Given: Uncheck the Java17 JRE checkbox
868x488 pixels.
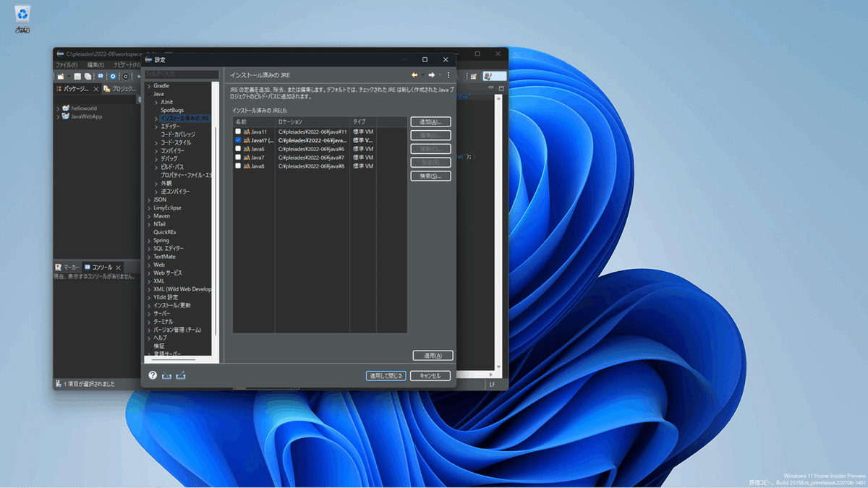Looking at the screenshot, I should 238,140.
